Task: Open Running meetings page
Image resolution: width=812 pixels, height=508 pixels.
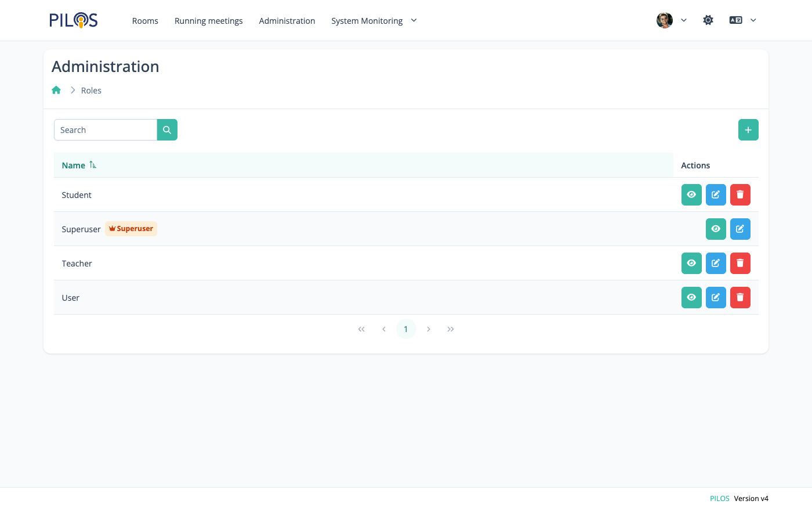Action: point(209,21)
